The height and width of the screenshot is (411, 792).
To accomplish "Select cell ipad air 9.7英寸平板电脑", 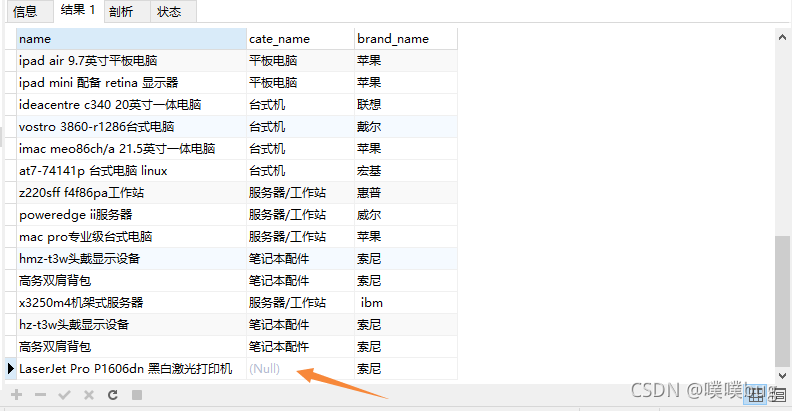I will pyautogui.click(x=131, y=61).
